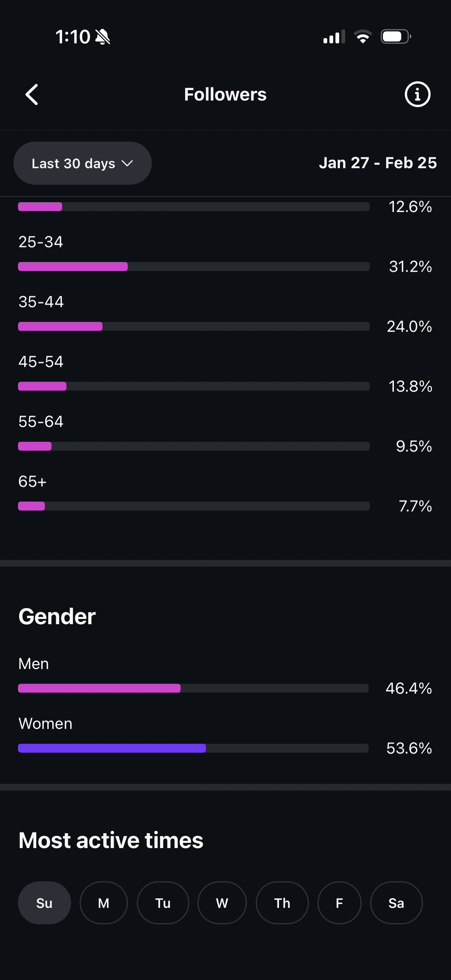Tap the silent bell status icon
Image resolution: width=451 pixels, height=980 pixels.
pyautogui.click(x=103, y=37)
